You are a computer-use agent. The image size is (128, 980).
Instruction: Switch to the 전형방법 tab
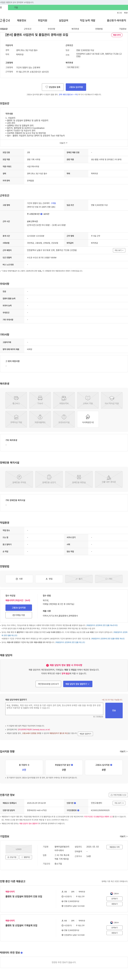pos(99,29)
